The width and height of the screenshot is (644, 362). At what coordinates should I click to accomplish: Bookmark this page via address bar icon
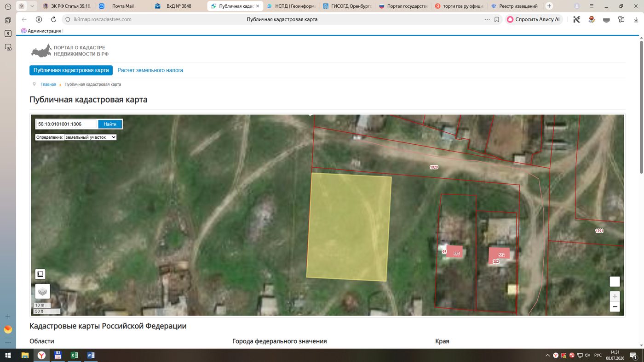click(497, 19)
